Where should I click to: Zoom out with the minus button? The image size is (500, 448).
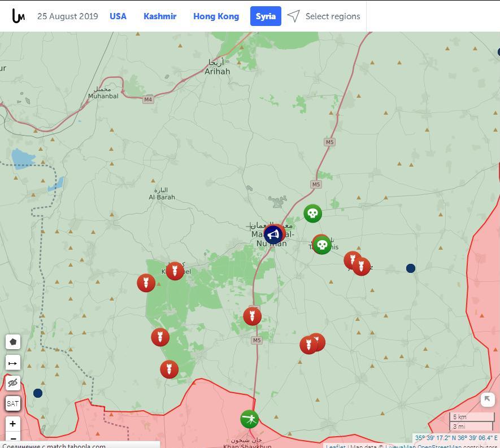coord(13,438)
